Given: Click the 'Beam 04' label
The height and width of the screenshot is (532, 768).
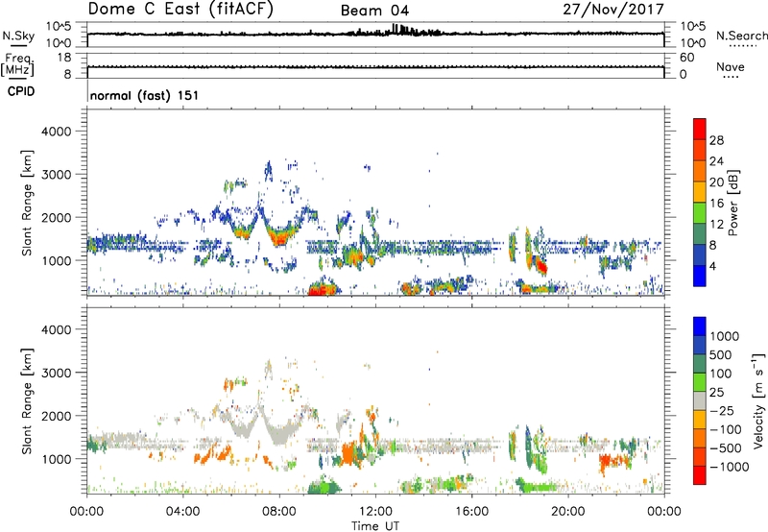Looking at the screenshot, I should point(375,11).
